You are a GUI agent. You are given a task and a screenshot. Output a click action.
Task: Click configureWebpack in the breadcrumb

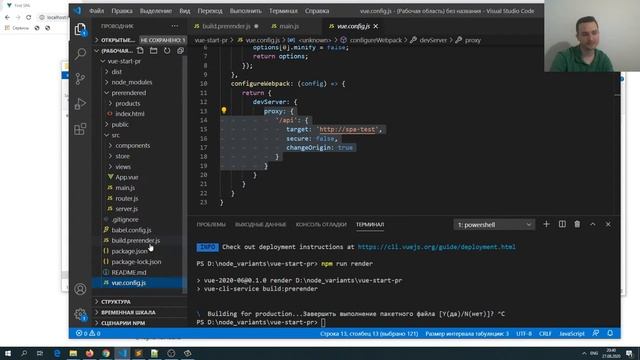pyautogui.click(x=375, y=40)
